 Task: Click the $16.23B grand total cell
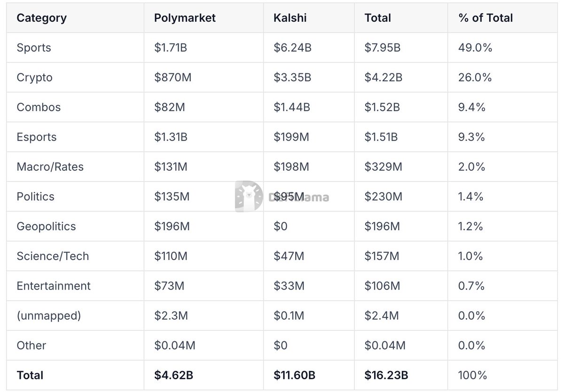pyautogui.click(x=386, y=375)
